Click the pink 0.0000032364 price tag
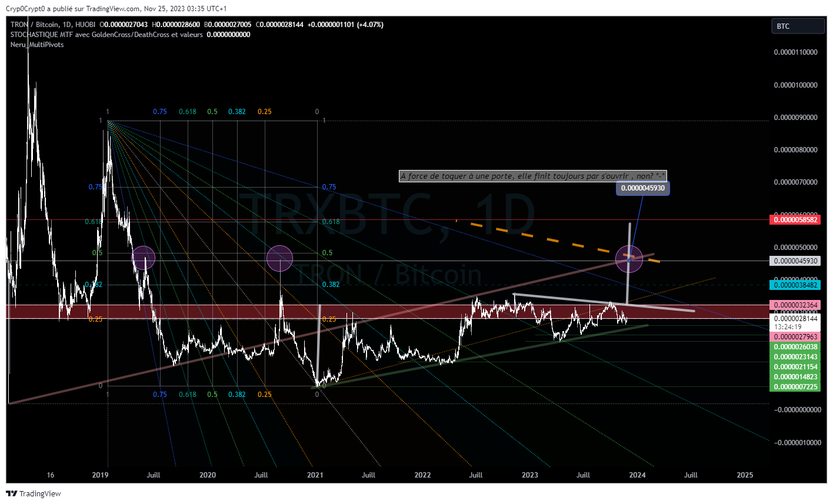 [x=795, y=305]
